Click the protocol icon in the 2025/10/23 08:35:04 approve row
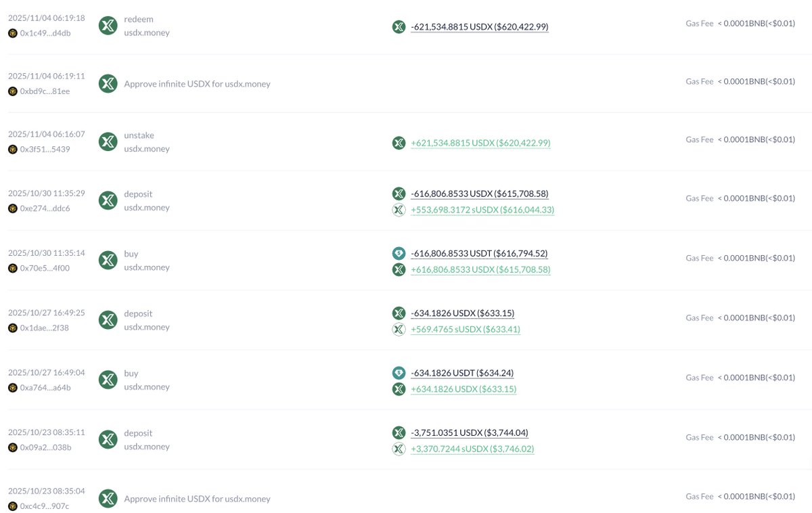The height and width of the screenshot is (513, 812). tap(108, 499)
